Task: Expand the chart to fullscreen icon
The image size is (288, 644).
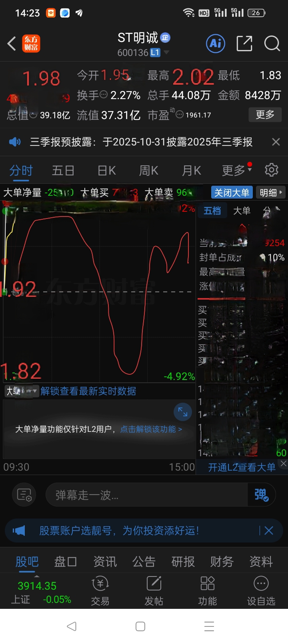Action: [183, 412]
